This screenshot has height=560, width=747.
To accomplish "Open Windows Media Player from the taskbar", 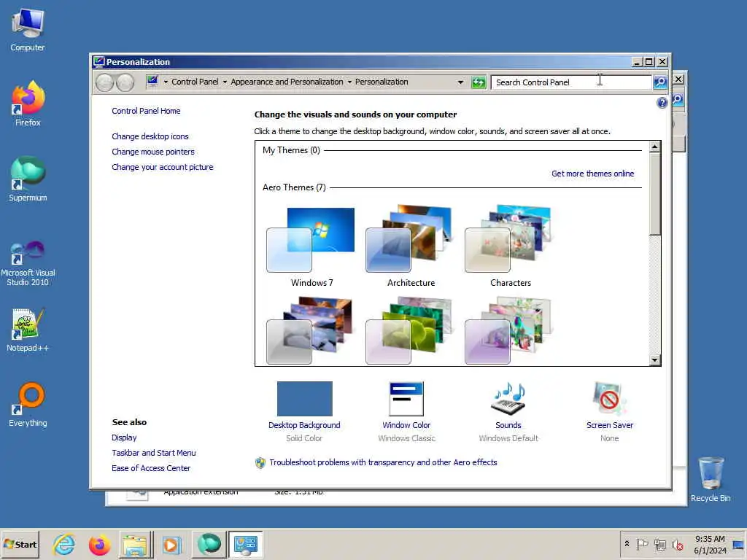I will point(171,544).
